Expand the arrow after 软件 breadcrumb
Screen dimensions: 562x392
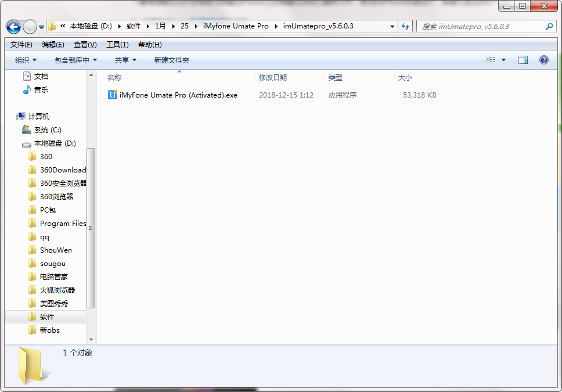pos(148,27)
